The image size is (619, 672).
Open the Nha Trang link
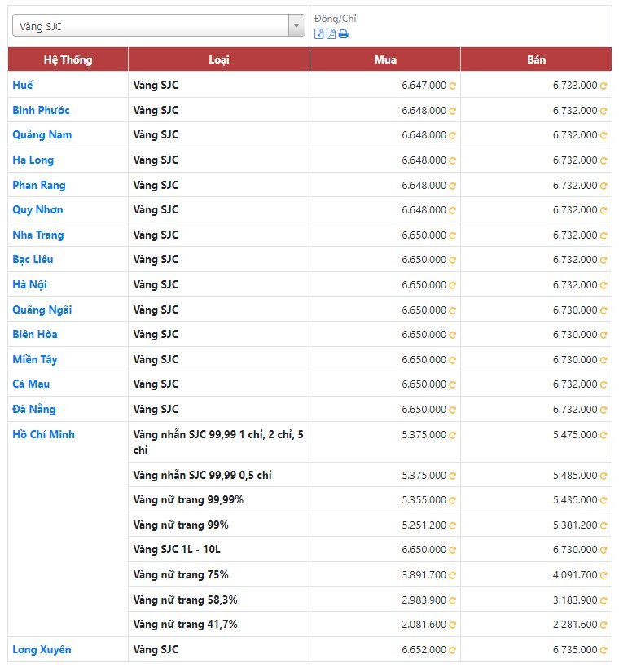[38, 235]
